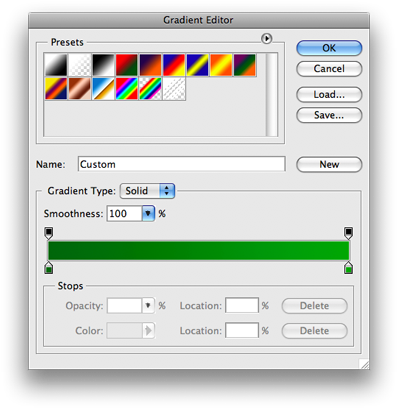Select the left opacity stop above gradient
The image size is (397, 408).
(x=49, y=233)
